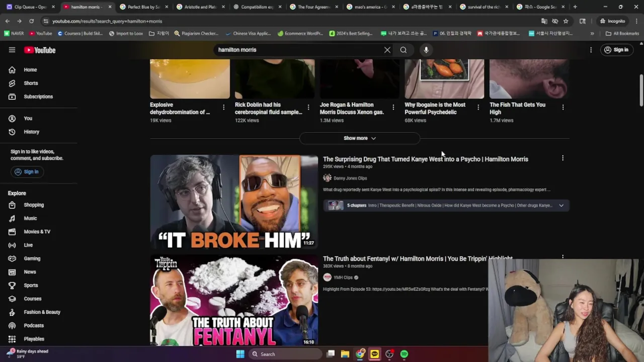Open the Explore section heading
The height and width of the screenshot is (362, 644).
click(17, 193)
